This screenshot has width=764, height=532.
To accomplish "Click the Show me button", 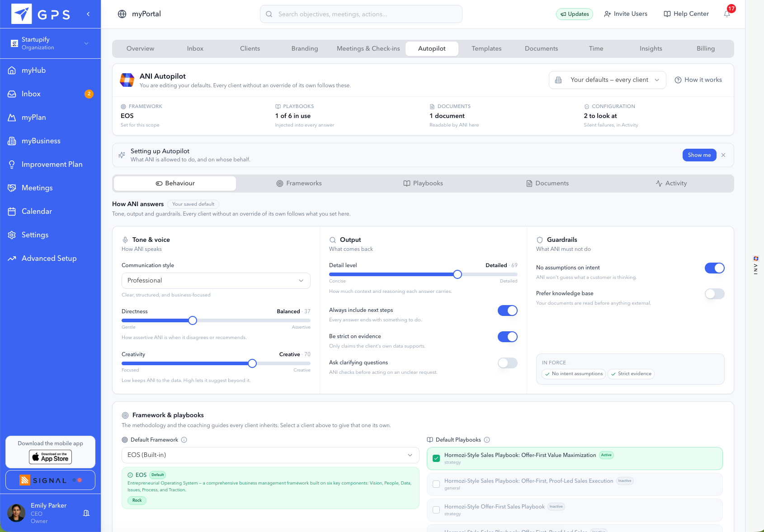I will (699, 155).
